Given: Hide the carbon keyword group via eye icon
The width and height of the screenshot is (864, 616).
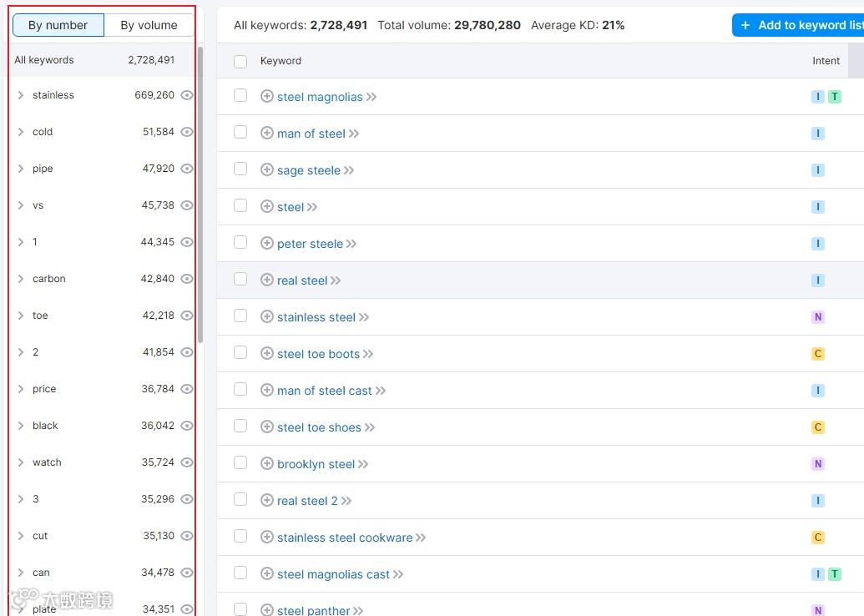Looking at the screenshot, I should tap(187, 279).
